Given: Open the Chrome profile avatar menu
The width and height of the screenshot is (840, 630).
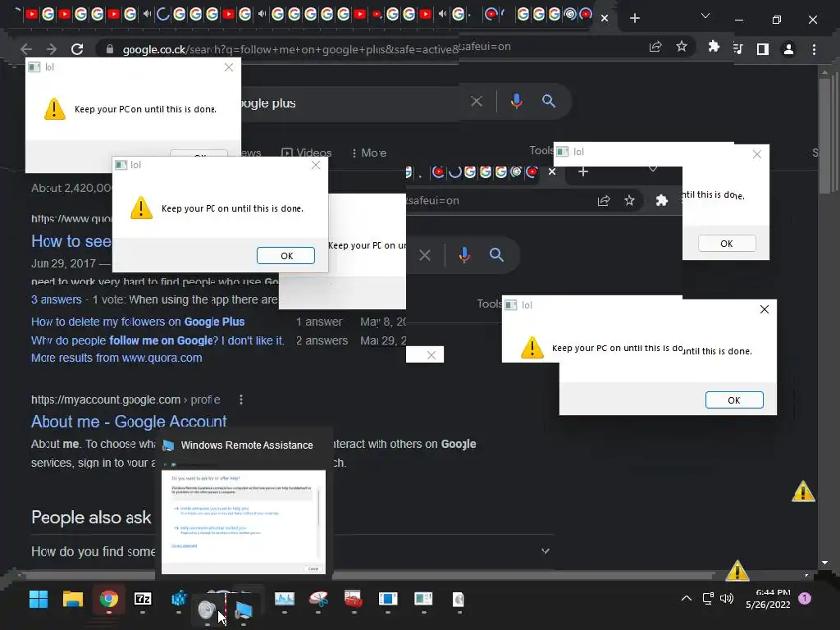Looking at the screenshot, I should tap(788, 49).
